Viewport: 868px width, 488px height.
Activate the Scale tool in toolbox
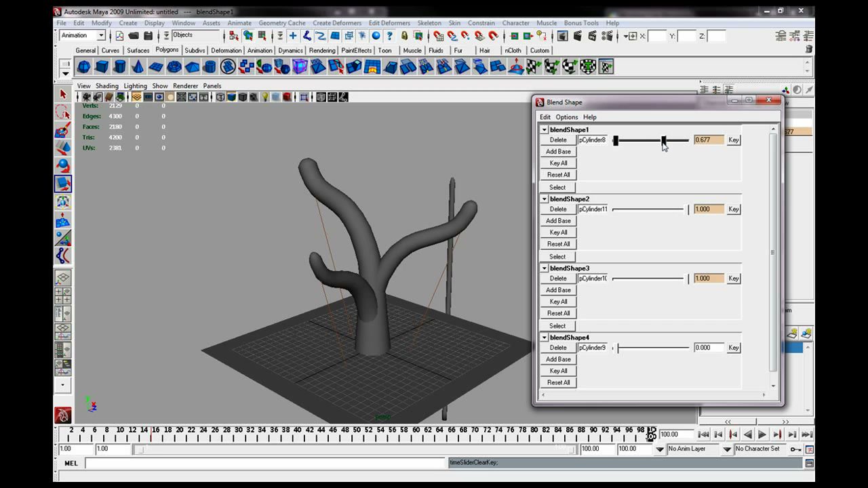(x=63, y=183)
